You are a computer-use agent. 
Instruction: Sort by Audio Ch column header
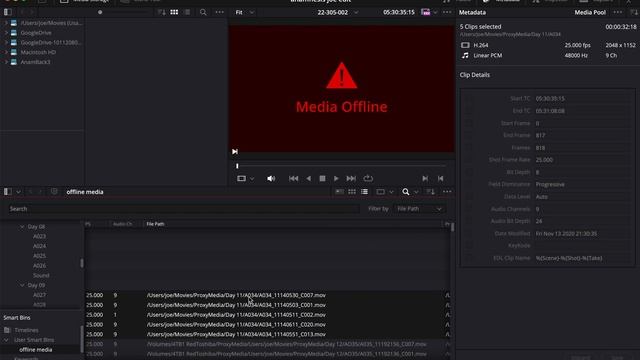pos(122,224)
